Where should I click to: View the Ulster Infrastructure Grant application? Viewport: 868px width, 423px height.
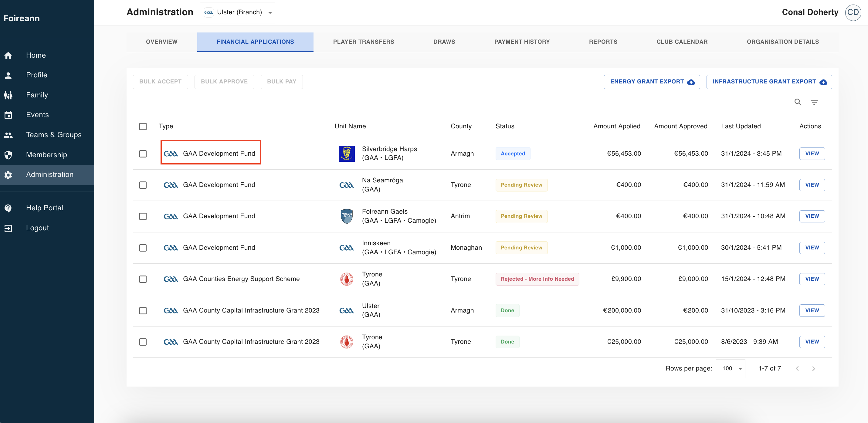point(812,310)
